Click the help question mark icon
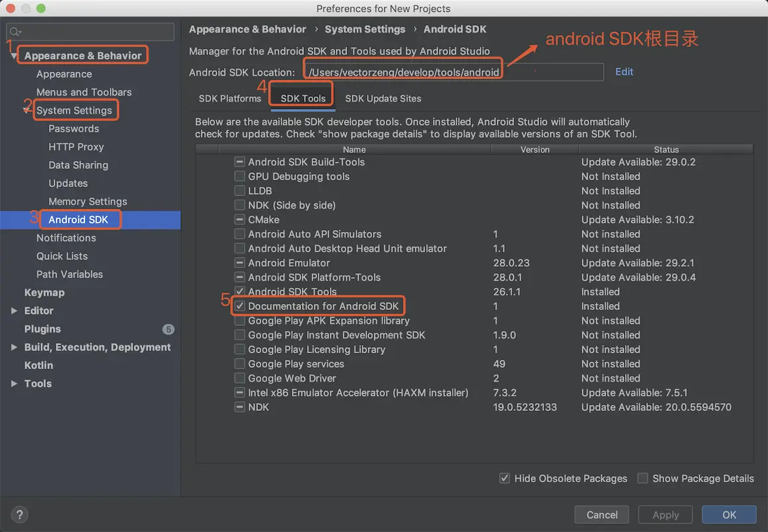The width and height of the screenshot is (768, 532). pos(19,514)
